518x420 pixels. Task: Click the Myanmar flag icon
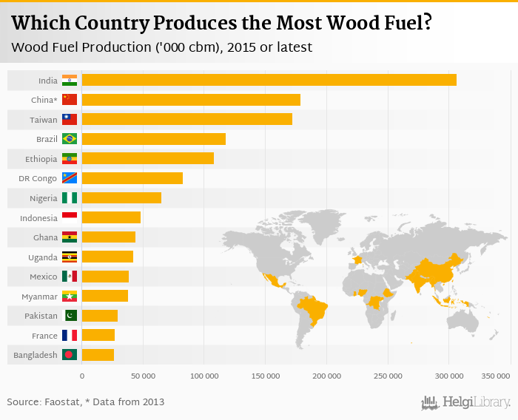pyautogui.click(x=70, y=297)
